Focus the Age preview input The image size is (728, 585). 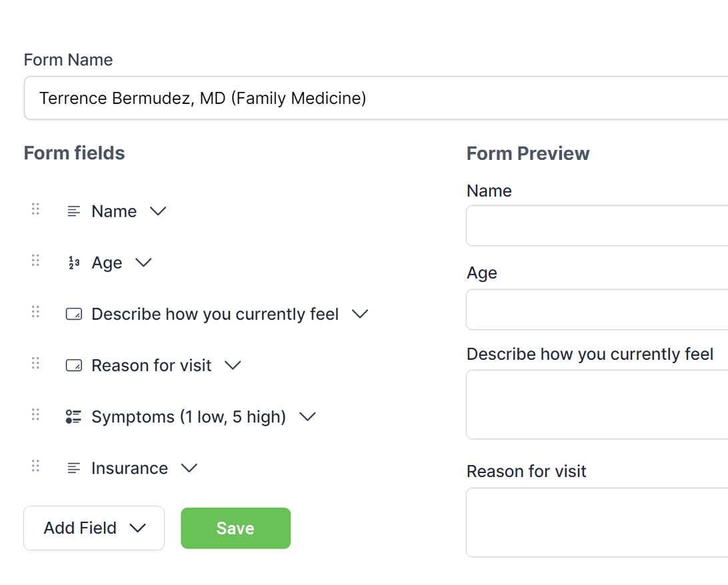click(x=597, y=309)
